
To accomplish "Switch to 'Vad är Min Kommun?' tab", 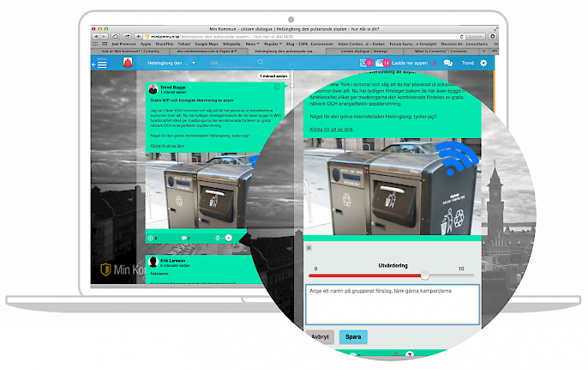I will [130, 51].
